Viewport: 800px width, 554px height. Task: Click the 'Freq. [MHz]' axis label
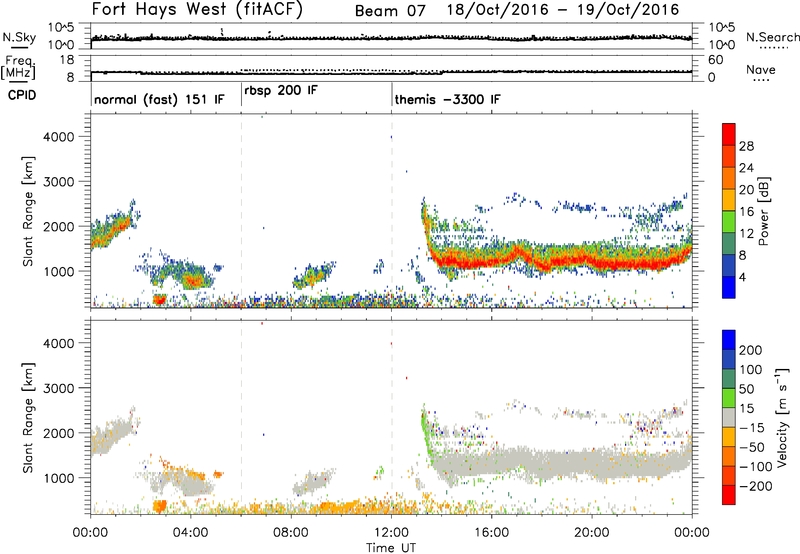click(18, 67)
